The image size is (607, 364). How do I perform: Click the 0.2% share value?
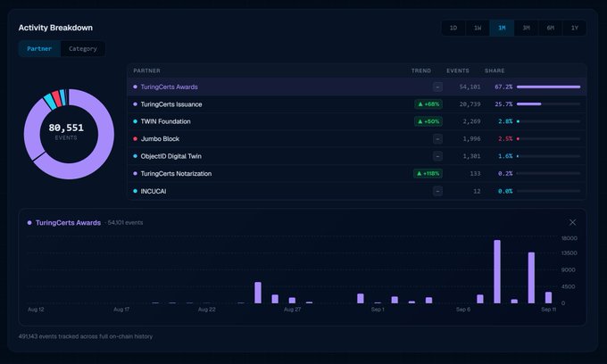pyautogui.click(x=505, y=174)
